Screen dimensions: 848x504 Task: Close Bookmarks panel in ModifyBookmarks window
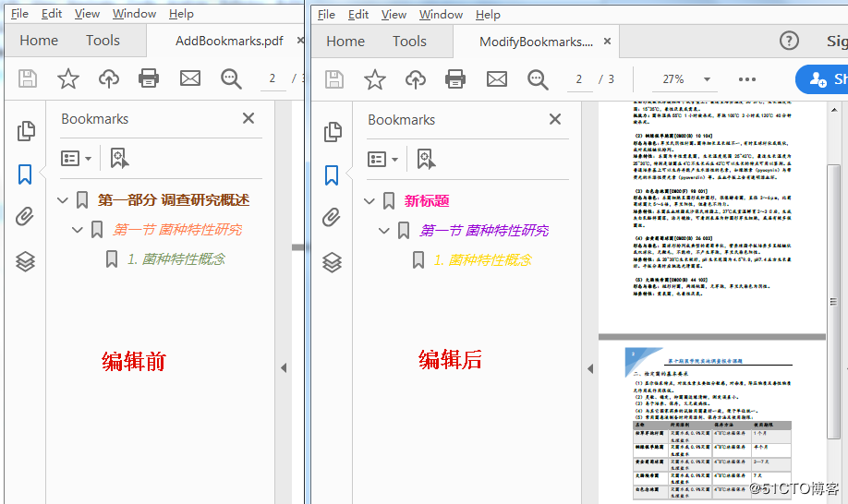click(555, 119)
